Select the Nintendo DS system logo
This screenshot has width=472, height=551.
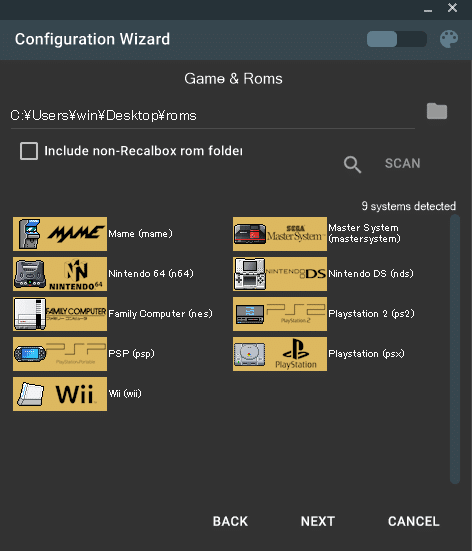[280, 274]
